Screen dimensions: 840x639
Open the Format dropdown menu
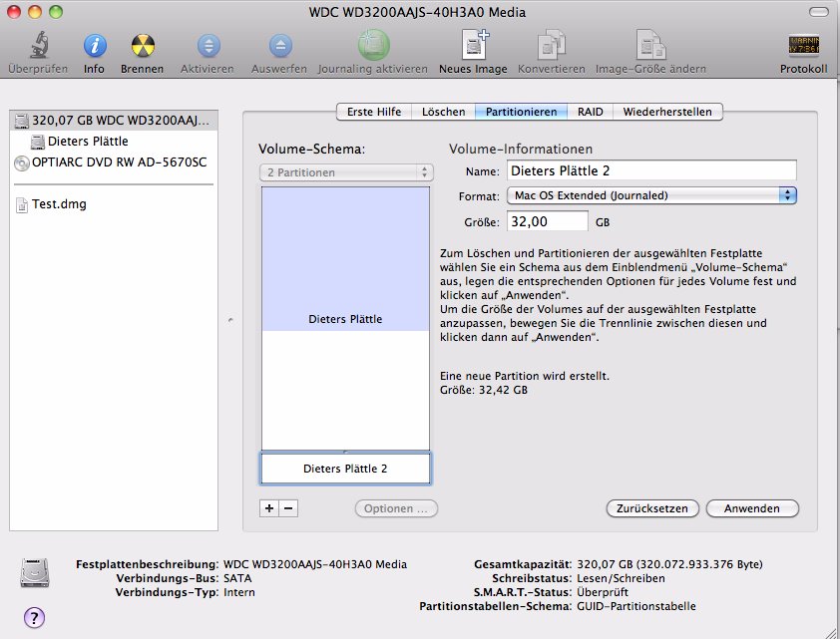[650, 195]
